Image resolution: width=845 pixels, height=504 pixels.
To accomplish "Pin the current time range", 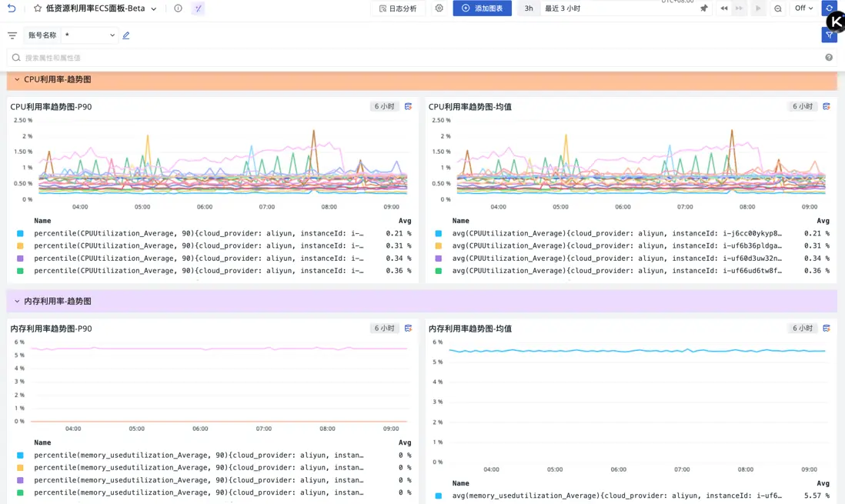I will tap(703, 8).
